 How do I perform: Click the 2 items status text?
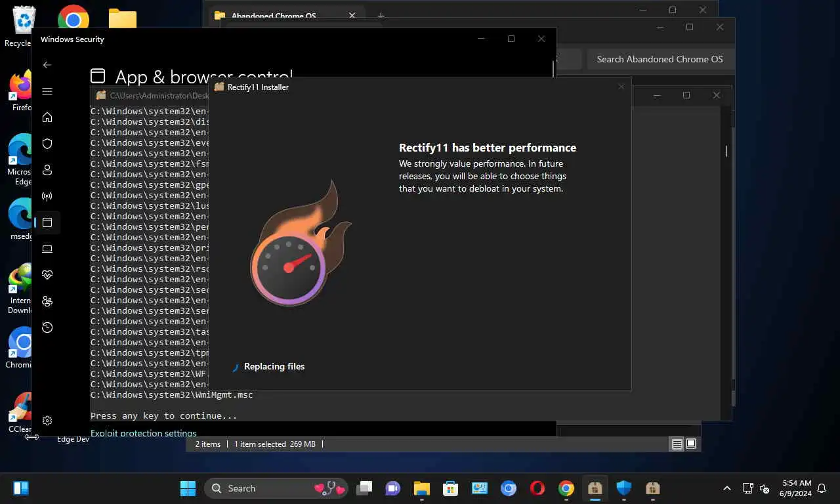(208, 444)
